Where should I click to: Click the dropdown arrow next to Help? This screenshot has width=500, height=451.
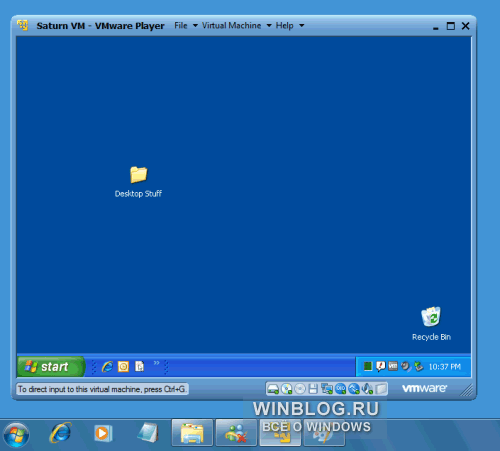pos(302,26)
